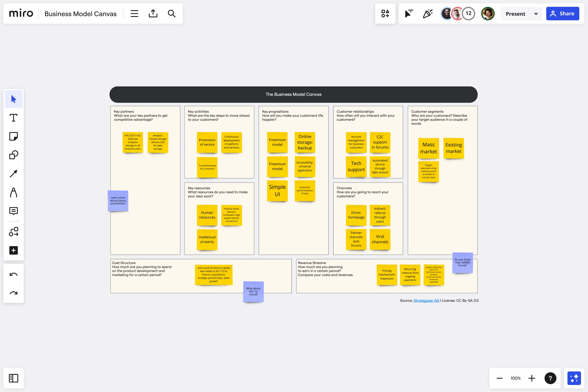Viewport: 588px width, 392px height.
Task: Select the Business Model Canvas header bar
Action: click(294, 94)
